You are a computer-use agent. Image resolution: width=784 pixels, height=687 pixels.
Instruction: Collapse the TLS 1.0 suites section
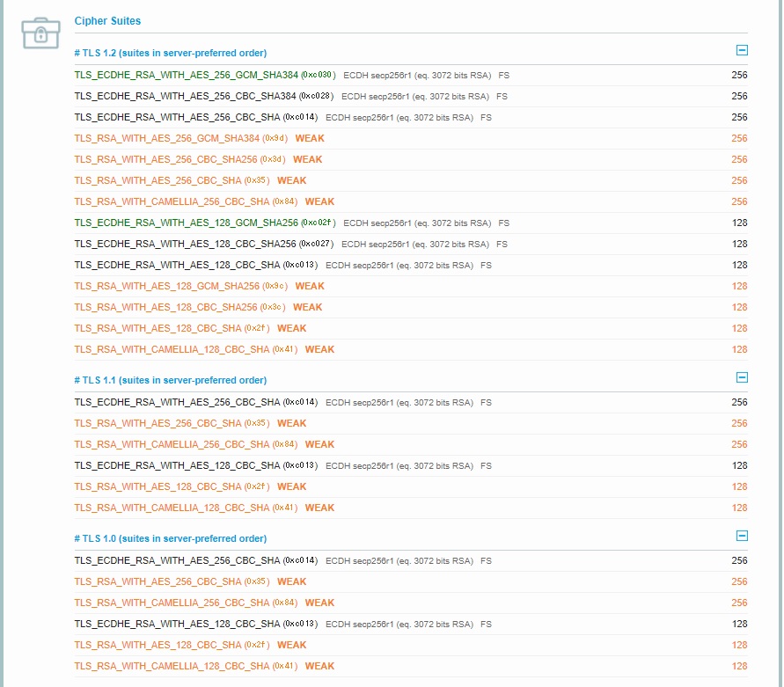[742, 536]
